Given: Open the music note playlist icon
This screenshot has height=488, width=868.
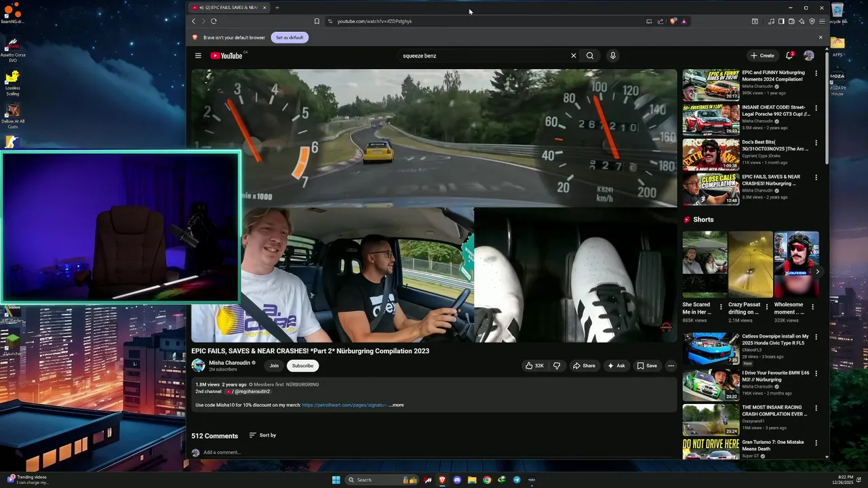Looking at the screenshot, I should [x=771, y=21].
